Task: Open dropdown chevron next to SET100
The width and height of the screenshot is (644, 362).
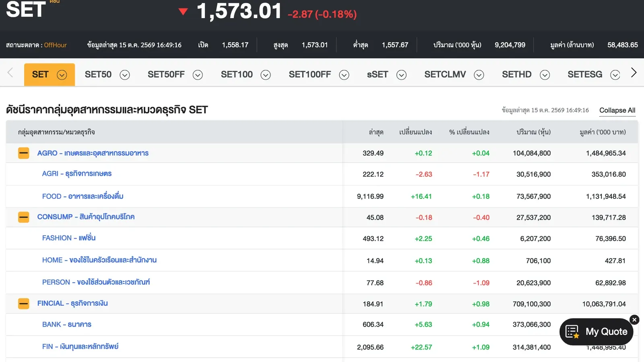Action: [x=266, y=75]
